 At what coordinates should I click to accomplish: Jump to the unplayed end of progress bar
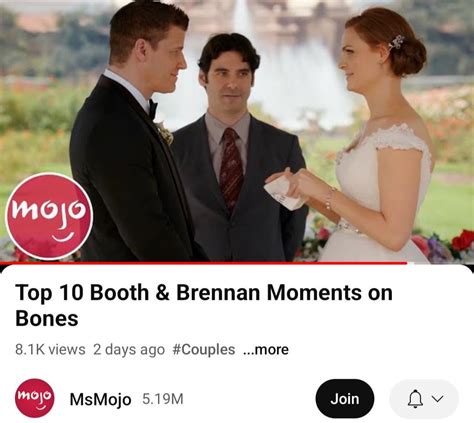[440, 263]
